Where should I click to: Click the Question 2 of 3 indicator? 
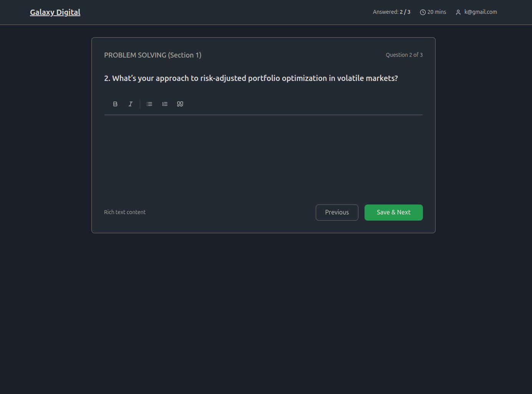click(x=404, y=55)
